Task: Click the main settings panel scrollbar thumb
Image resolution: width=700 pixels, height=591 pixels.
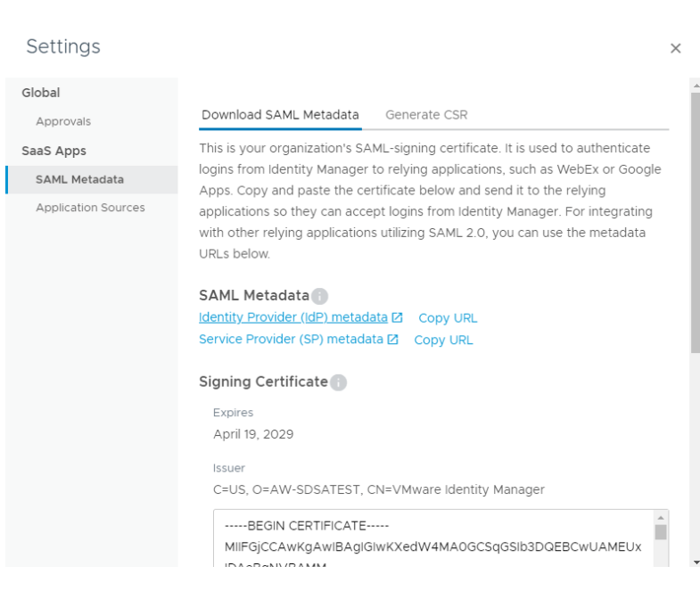Action: point(696,223)
